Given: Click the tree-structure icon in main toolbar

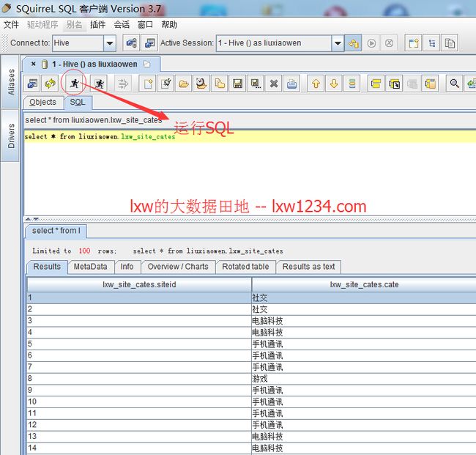Looking at the screenshot, I should 431,43.
